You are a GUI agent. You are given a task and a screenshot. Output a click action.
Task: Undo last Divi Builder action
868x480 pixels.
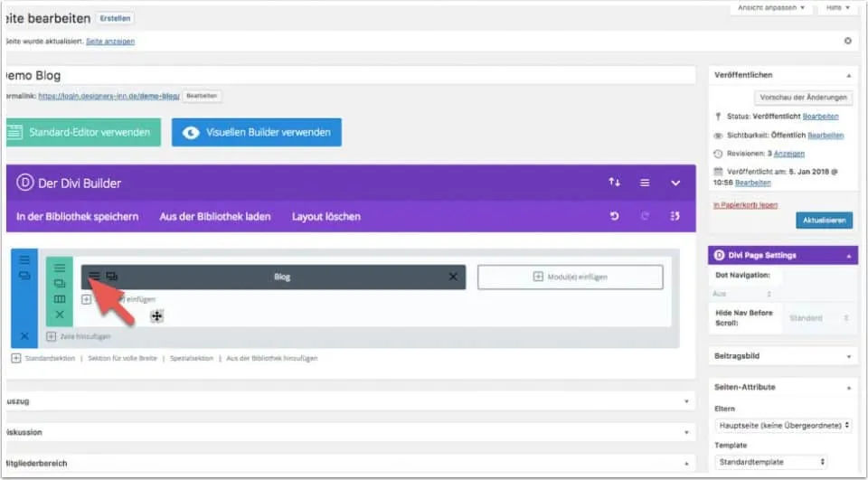615,217
